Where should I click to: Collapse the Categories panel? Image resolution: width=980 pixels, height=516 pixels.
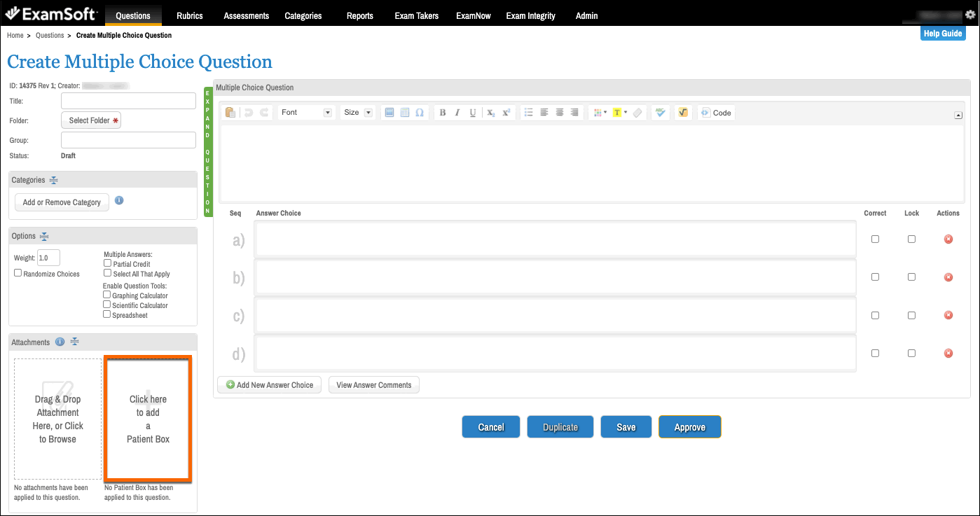53,180
